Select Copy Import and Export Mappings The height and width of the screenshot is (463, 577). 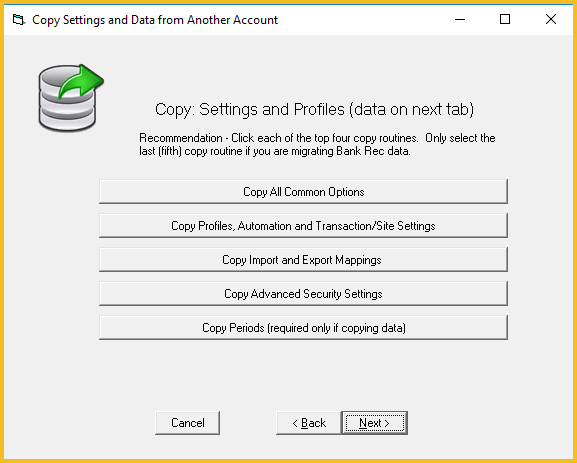pos(303,259)
